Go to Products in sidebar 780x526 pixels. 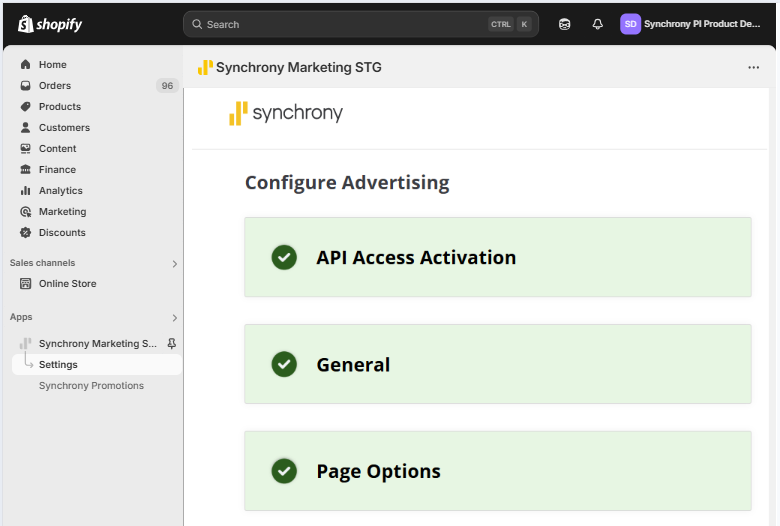[x=60, y=107]
